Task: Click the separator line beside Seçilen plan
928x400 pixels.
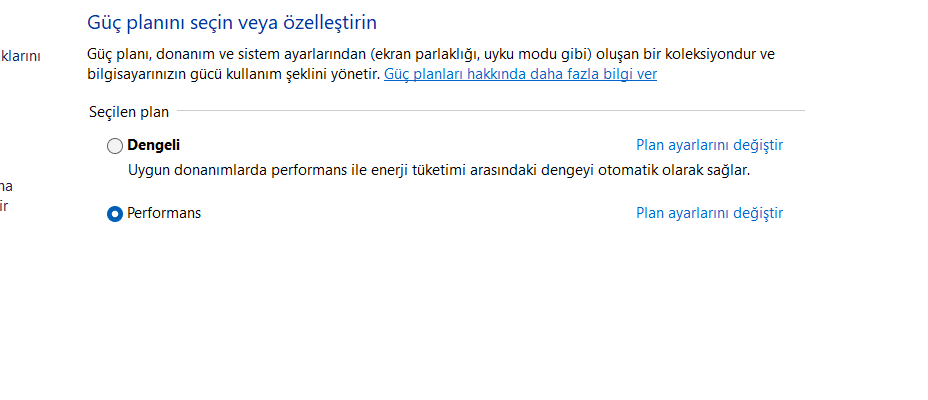Action: point(490,111)
